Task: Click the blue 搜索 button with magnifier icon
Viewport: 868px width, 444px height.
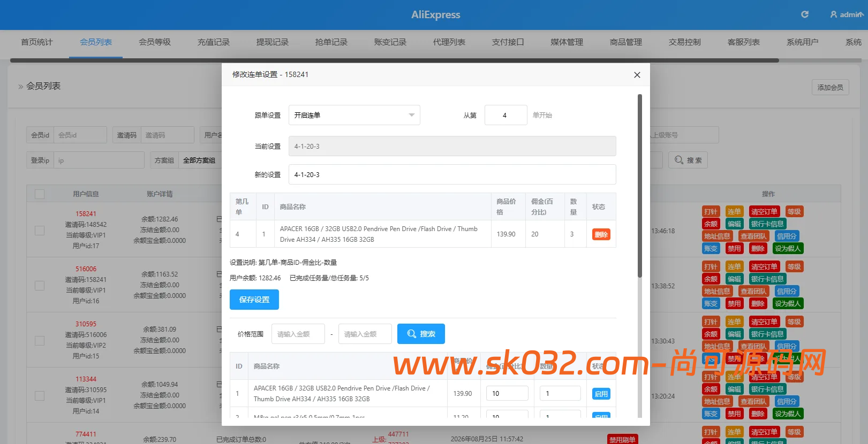Action: click(x=421, y=334)
